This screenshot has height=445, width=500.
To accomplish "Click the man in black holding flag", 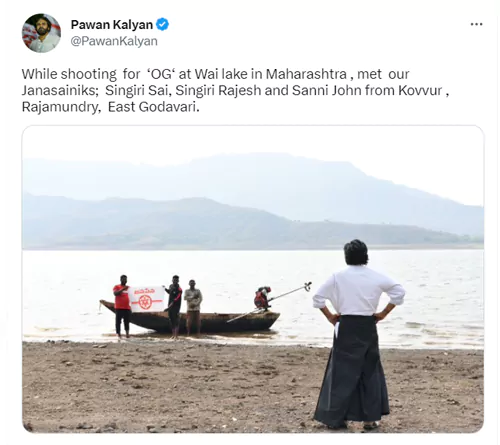I will [174, 307].
